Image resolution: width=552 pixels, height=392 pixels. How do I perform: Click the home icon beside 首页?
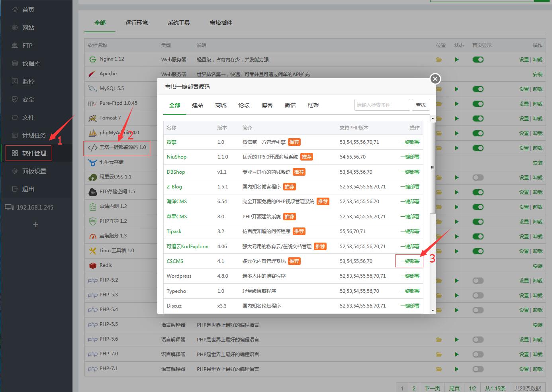[15, 10]
